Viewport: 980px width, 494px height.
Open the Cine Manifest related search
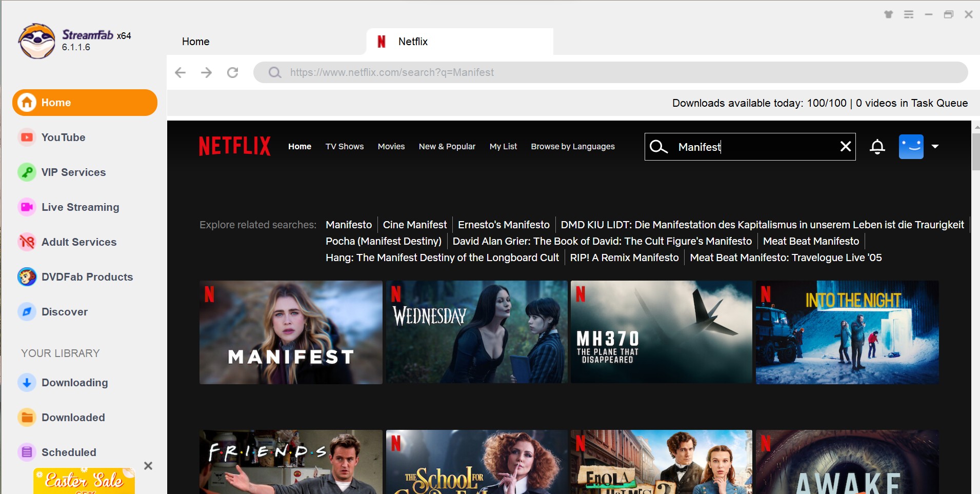click(x=415, y=225)
